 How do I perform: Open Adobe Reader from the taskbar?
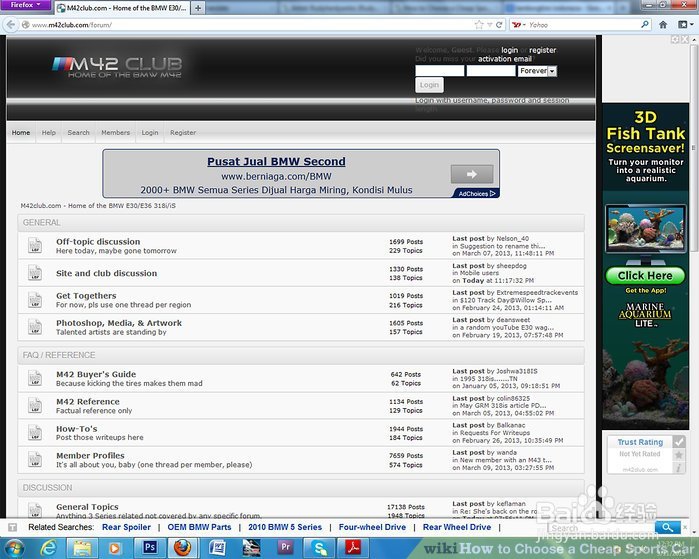[353, 547]
